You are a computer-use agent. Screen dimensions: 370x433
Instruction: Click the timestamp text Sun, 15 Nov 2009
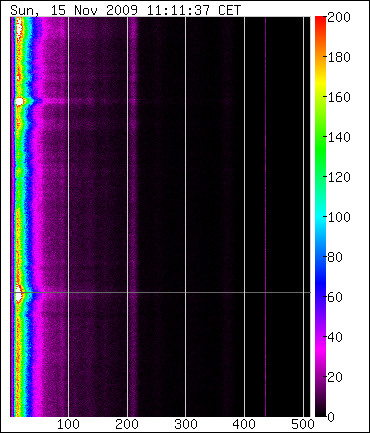(74, 10)
